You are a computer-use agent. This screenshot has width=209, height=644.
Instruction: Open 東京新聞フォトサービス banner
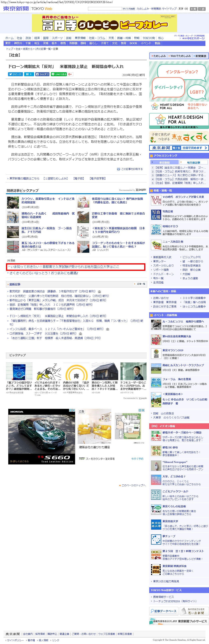(179, 621)
